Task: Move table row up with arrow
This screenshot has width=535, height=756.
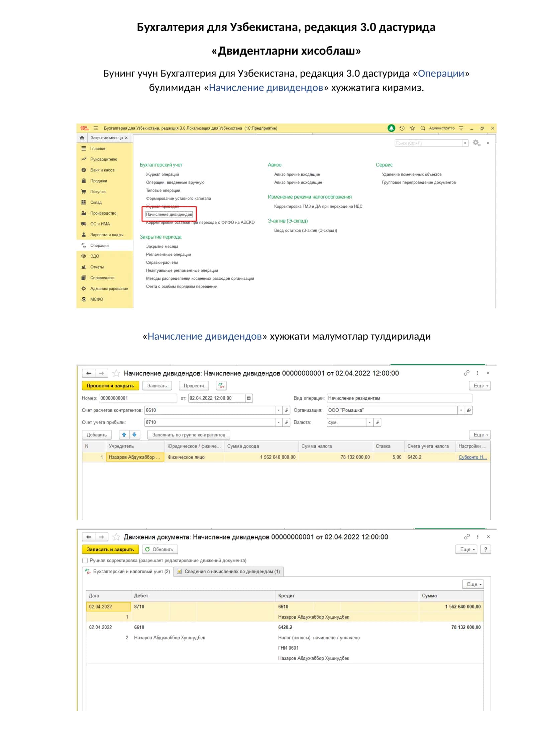Action: point(124,434)
